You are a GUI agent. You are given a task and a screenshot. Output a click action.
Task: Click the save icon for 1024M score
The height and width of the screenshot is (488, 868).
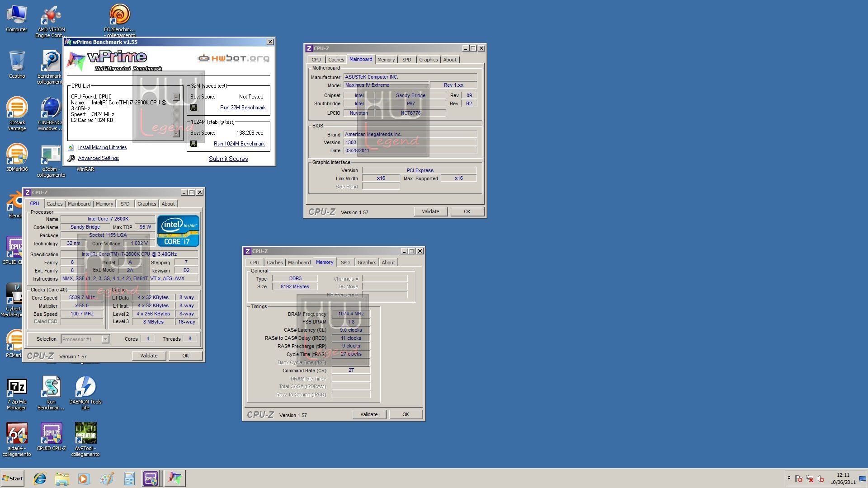(x=193, y=144)
